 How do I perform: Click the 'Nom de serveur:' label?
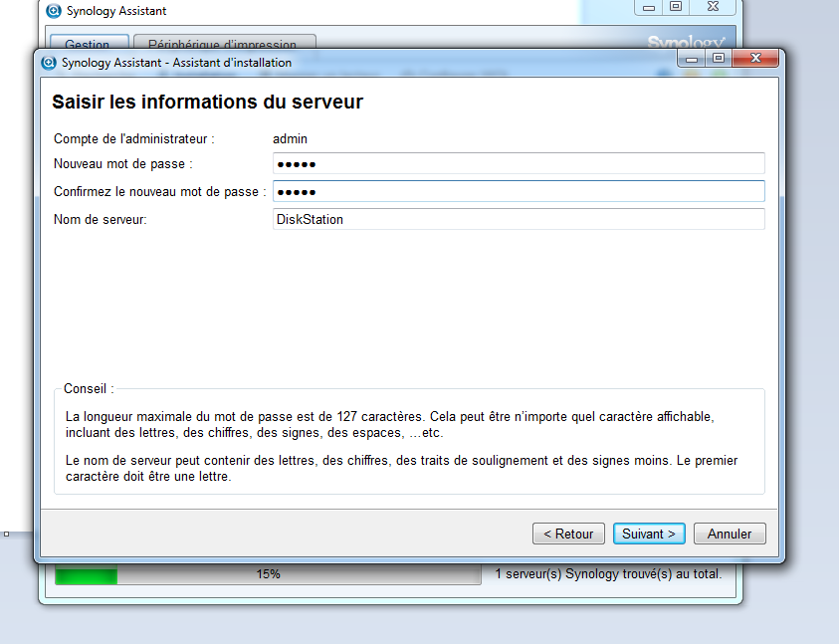[x=101, y=220]
